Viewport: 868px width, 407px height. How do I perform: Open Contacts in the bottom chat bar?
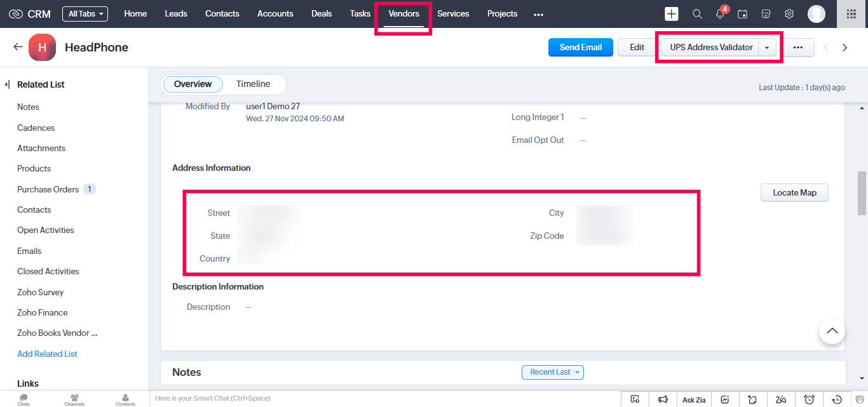click(125, 399)
